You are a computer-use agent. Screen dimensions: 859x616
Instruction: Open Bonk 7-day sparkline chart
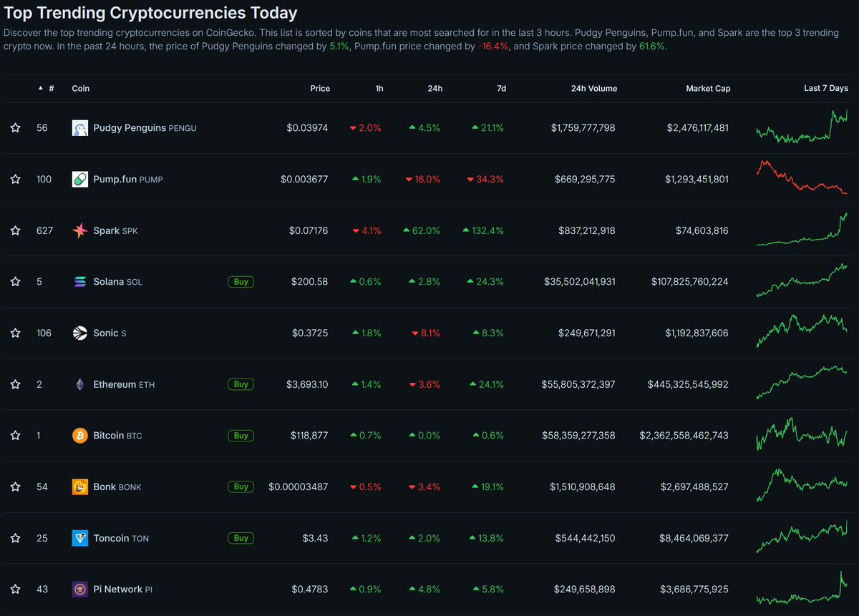802,486
